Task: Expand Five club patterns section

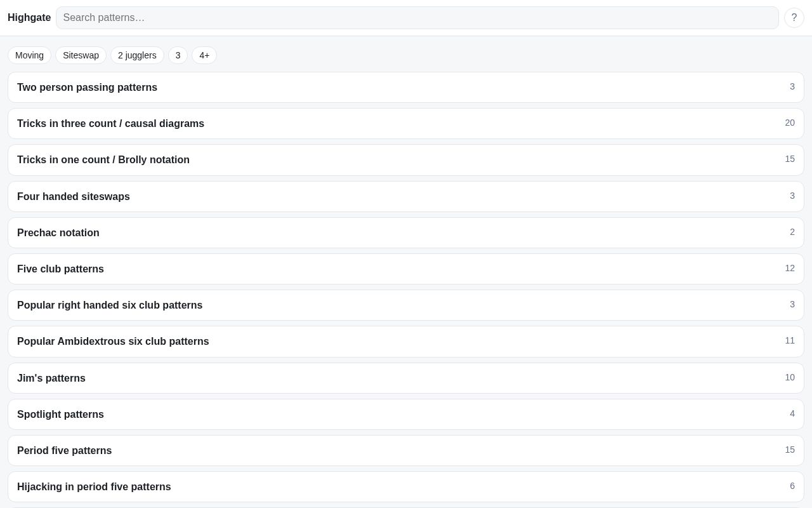Action: point(406,269)
